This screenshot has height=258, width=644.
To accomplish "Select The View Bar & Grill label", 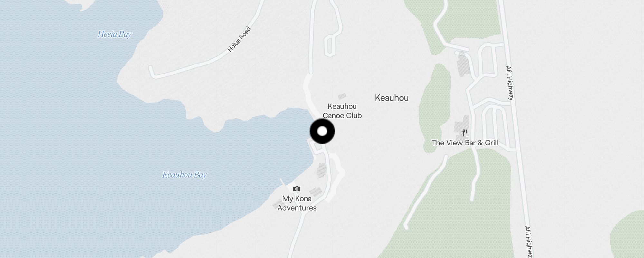I will coord(465,143).
